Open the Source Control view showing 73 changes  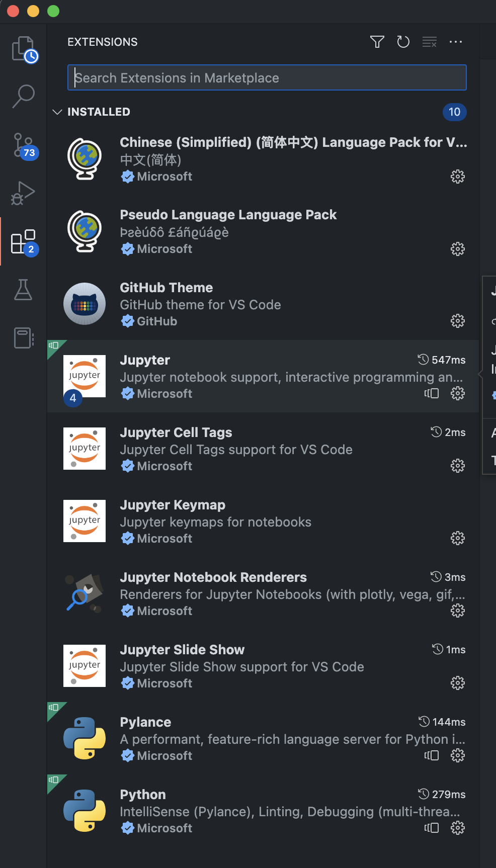[23, 146]
